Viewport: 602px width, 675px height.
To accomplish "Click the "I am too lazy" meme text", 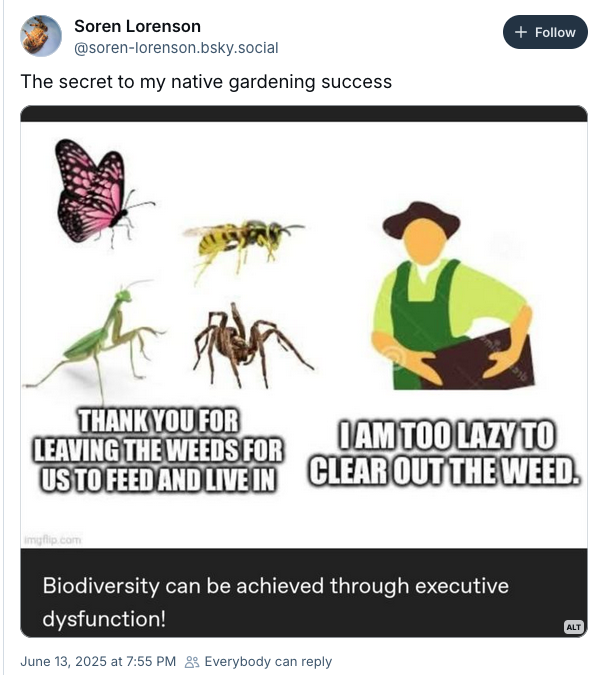I will tap(444, 454).
